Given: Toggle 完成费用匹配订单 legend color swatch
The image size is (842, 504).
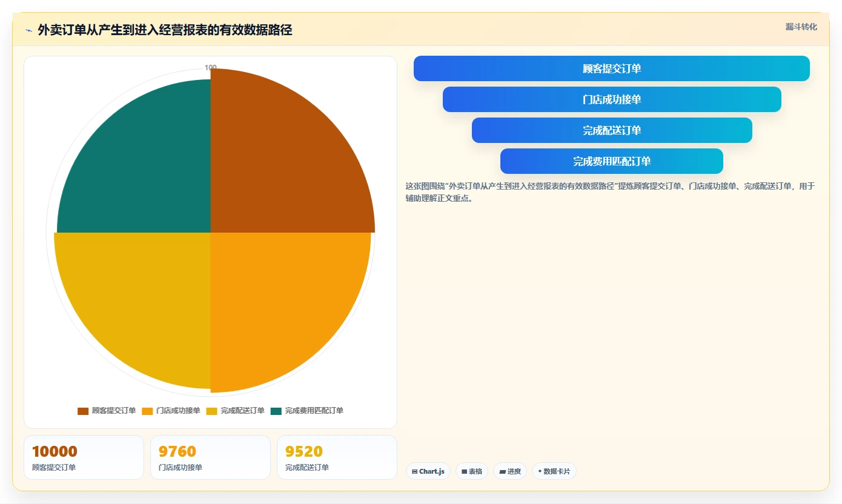Looking at the screenshot, I should pos(276,411).
